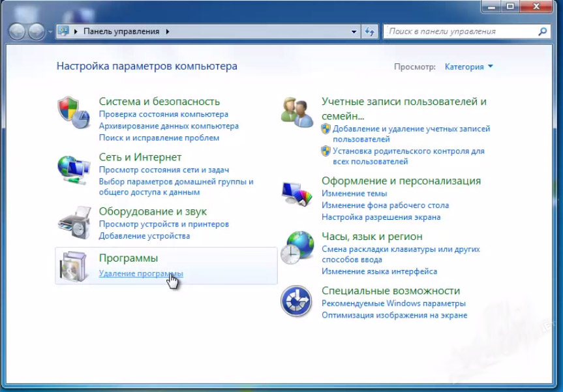Open the Система и безопасность category heading
563x392 pixels.
(x=159, y=101)
